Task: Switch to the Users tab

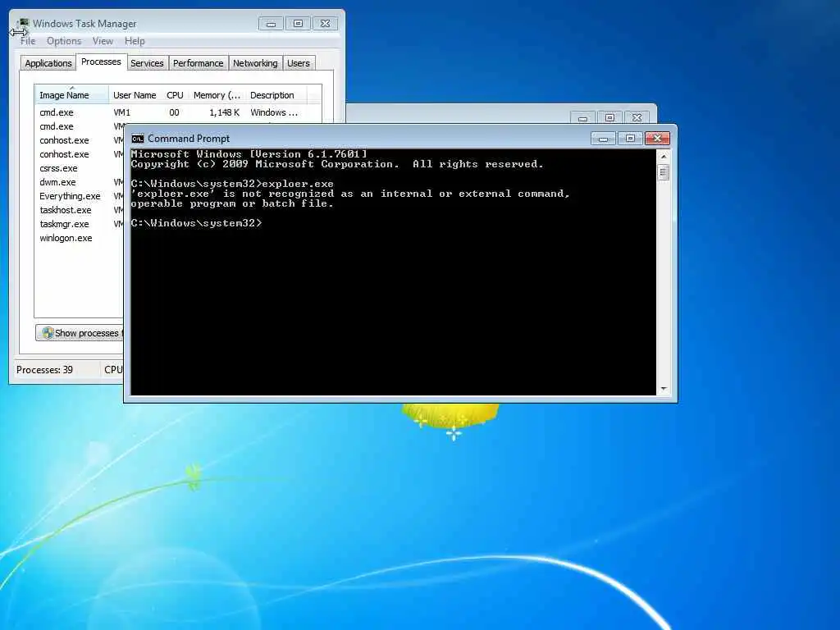Action: click(x=298, y=63)
